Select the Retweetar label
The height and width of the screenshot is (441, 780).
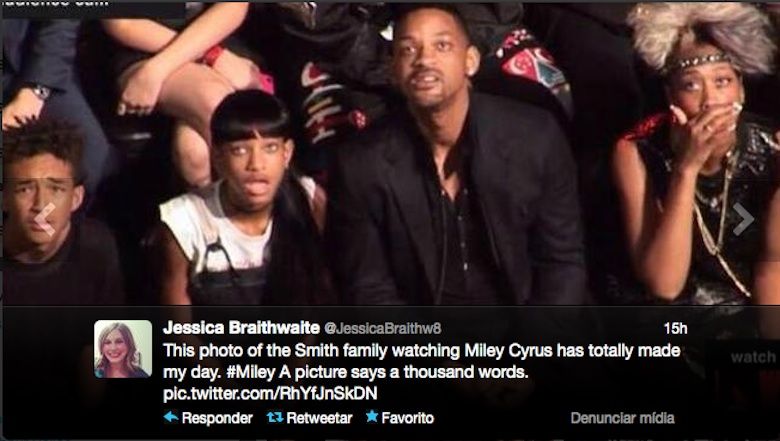coord(319,418)
